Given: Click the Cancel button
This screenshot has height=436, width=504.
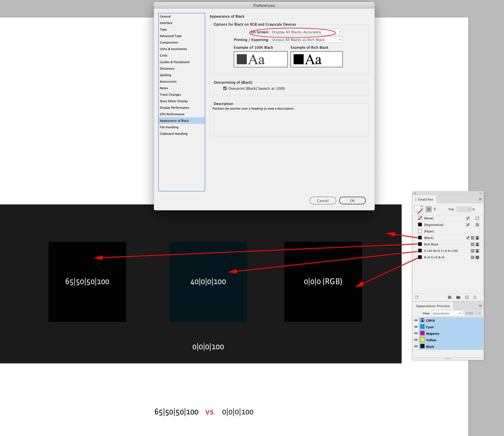Looking at the screenshot, I should coord(323,201).
